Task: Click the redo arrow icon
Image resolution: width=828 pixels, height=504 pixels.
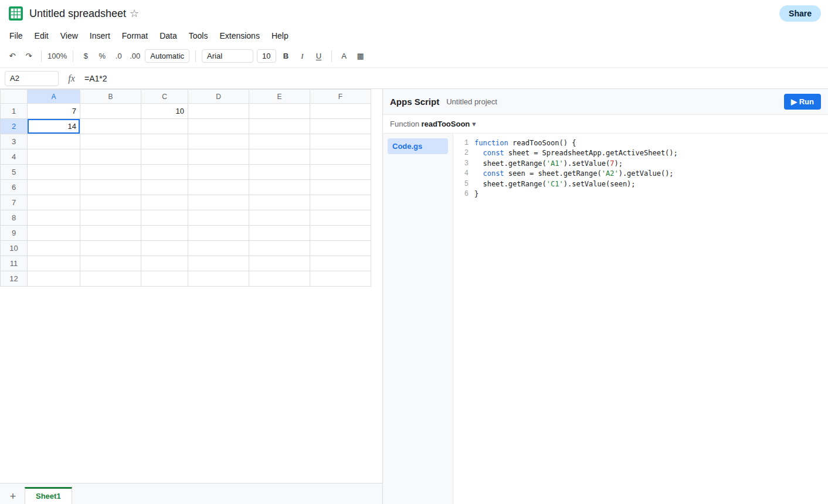Action: click(29, 56)
